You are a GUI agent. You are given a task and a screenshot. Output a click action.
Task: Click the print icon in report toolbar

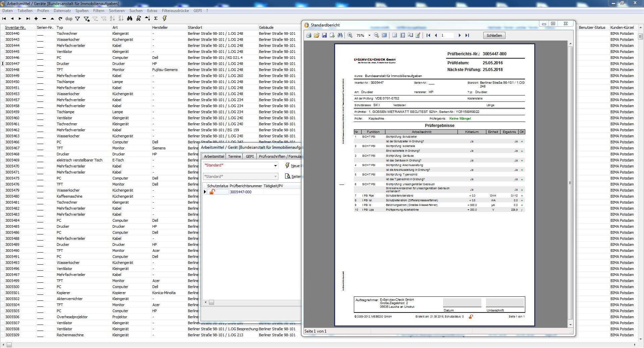309,36
